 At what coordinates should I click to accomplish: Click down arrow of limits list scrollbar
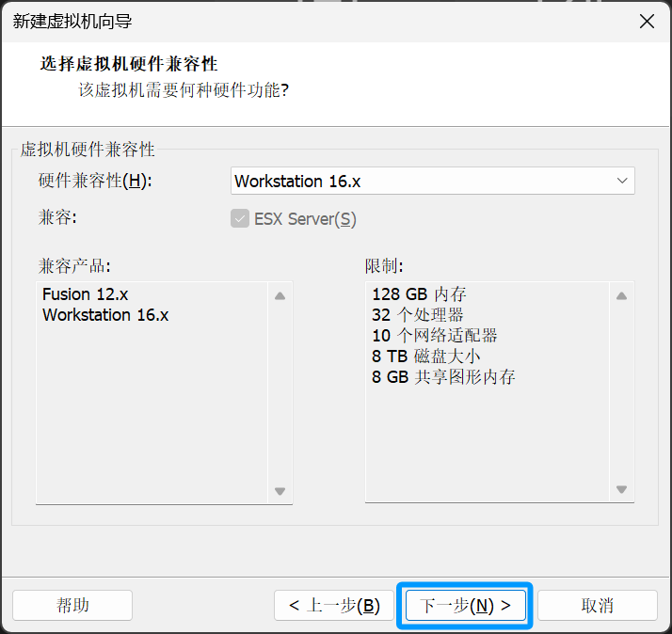point(621,489)
